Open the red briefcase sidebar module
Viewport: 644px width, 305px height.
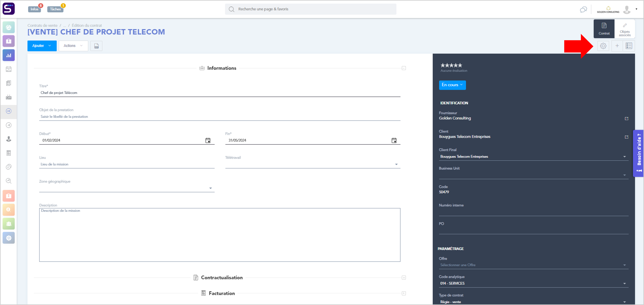(9, 196)
